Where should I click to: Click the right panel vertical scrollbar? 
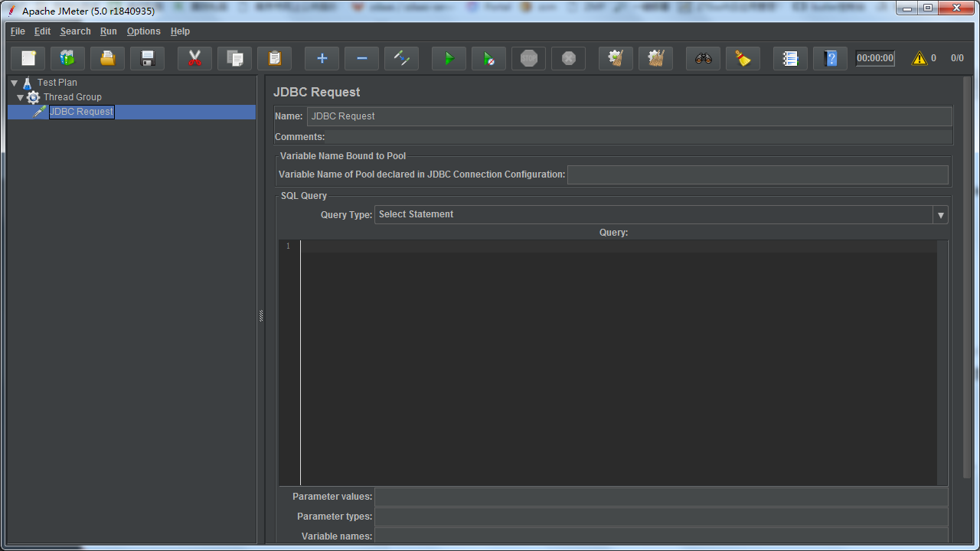(x=967, y=275)
